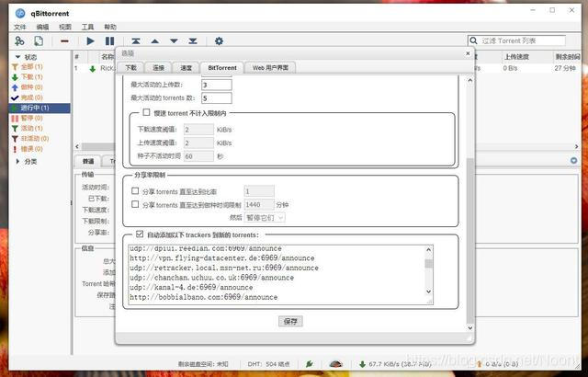Switch to the BitTorrent options tab
This screenshot has height=377, width=588.
click(x=222, y=67)
